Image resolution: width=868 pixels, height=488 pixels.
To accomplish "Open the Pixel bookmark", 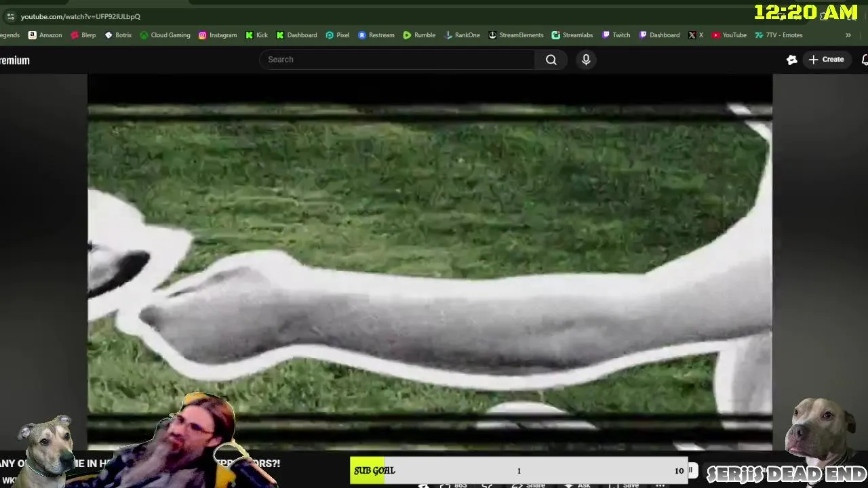I will [338, 35].
